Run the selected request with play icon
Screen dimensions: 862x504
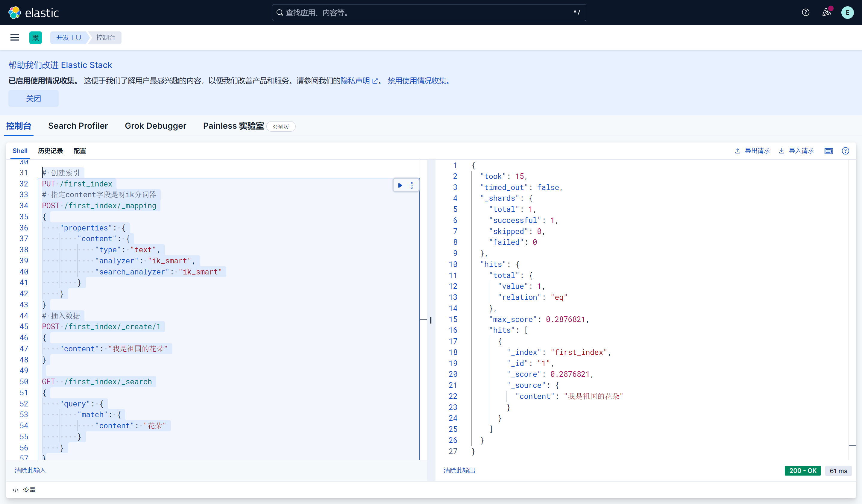coord(400,185)
